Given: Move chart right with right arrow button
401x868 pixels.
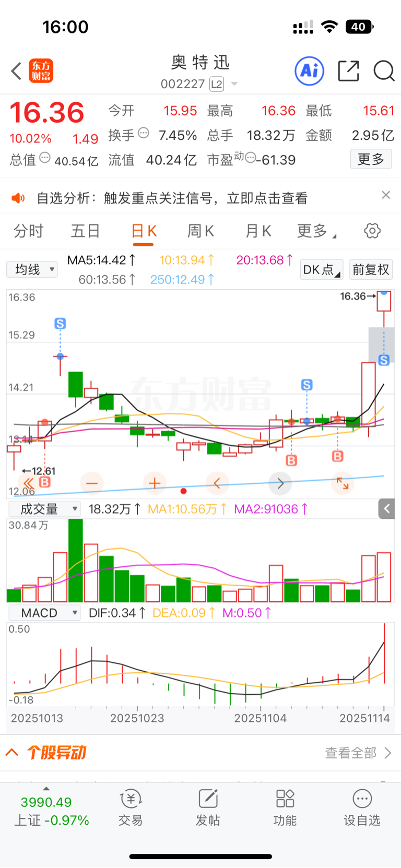Looking at the screenshot, I should pos(280,483).
